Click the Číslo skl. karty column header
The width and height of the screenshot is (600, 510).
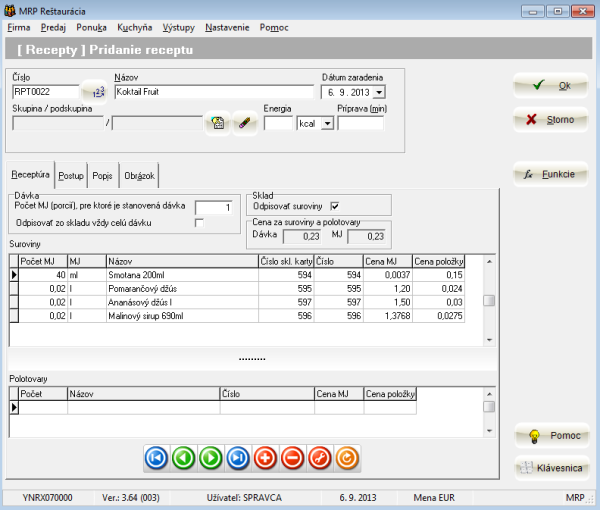tap(286, 262)
